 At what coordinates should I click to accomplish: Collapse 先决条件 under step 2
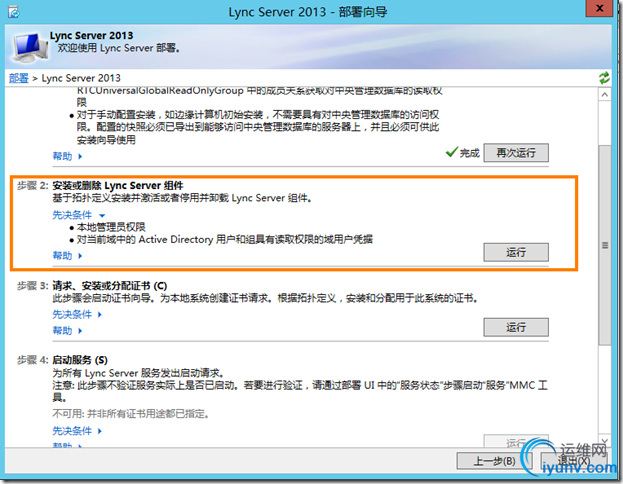(x=79, y=215)
